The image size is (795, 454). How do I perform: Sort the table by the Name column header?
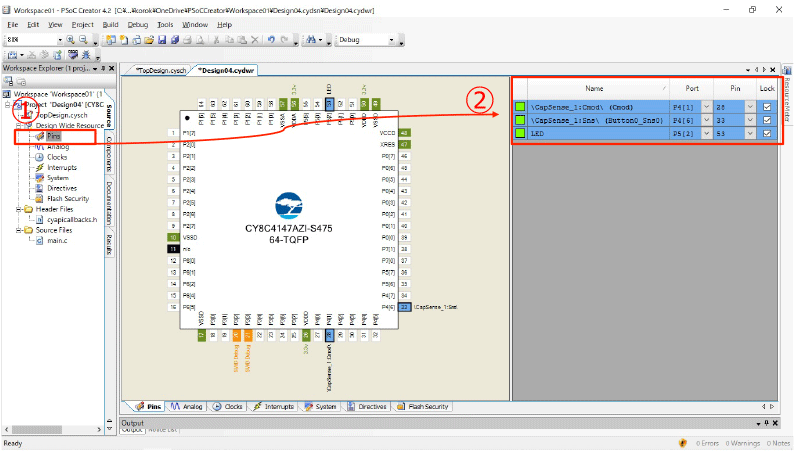[598, 88]
